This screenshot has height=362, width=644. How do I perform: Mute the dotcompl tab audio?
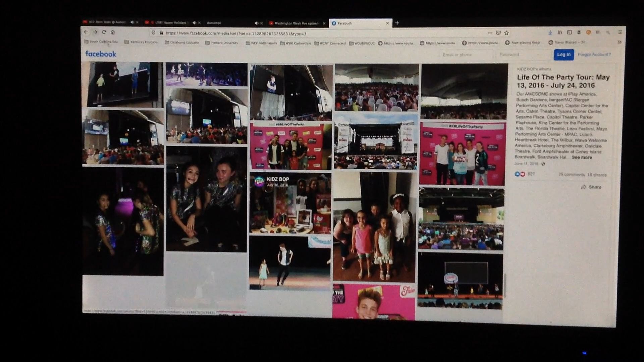click(x=256, y=23)
